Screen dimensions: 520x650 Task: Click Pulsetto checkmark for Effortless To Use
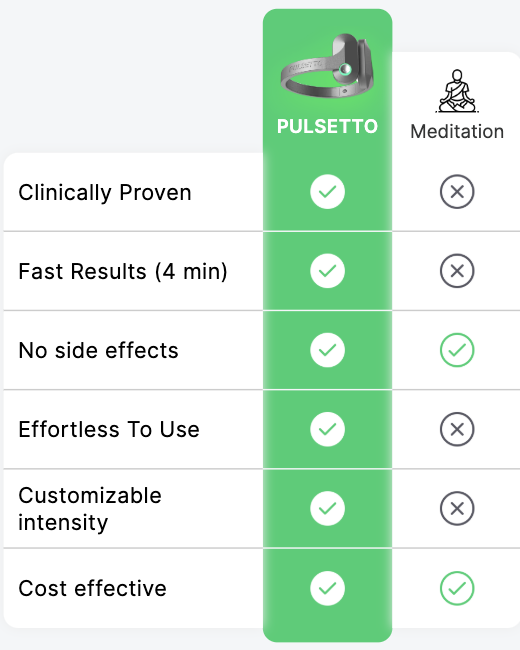[x=327, y=429]
